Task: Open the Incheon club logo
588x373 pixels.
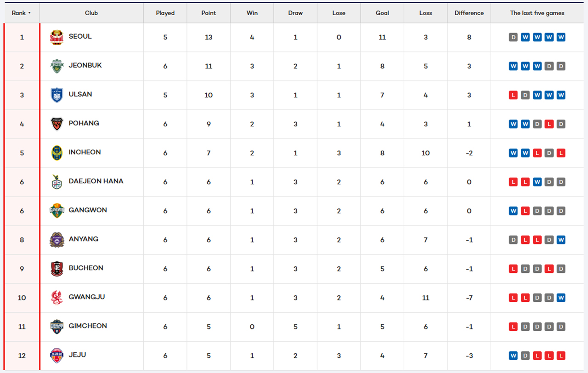Action: [57, 153]
